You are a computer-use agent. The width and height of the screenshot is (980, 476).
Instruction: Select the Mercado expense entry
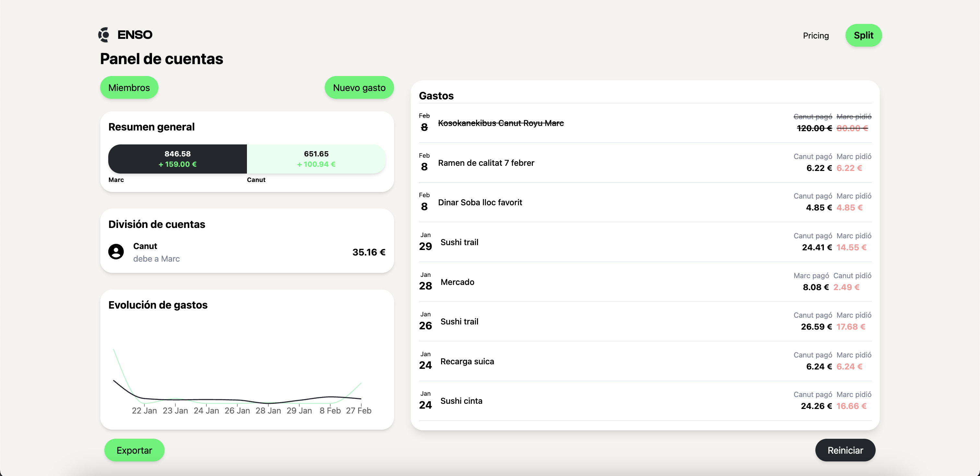pyautogui.click(x=457, y=282)
